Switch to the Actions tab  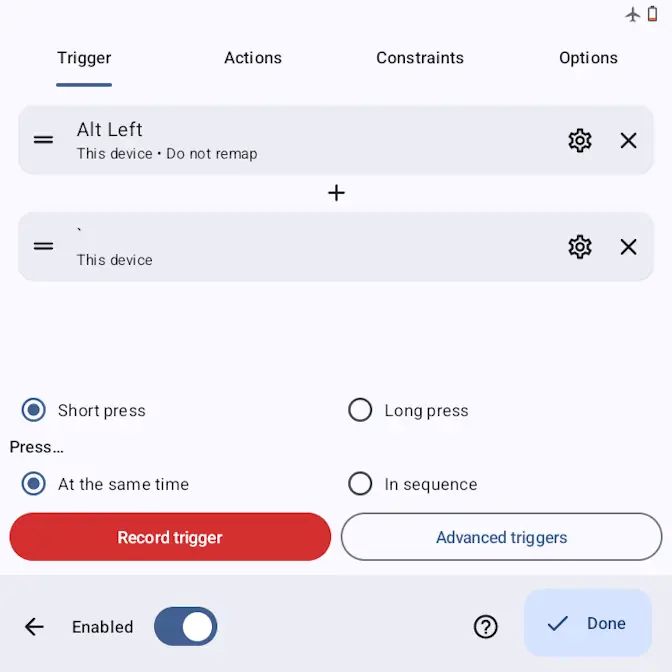pos(253,58)
